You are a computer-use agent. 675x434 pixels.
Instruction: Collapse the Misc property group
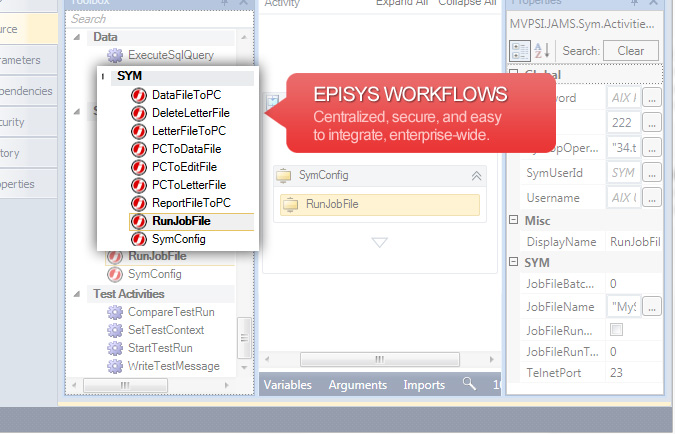(513, 220)
